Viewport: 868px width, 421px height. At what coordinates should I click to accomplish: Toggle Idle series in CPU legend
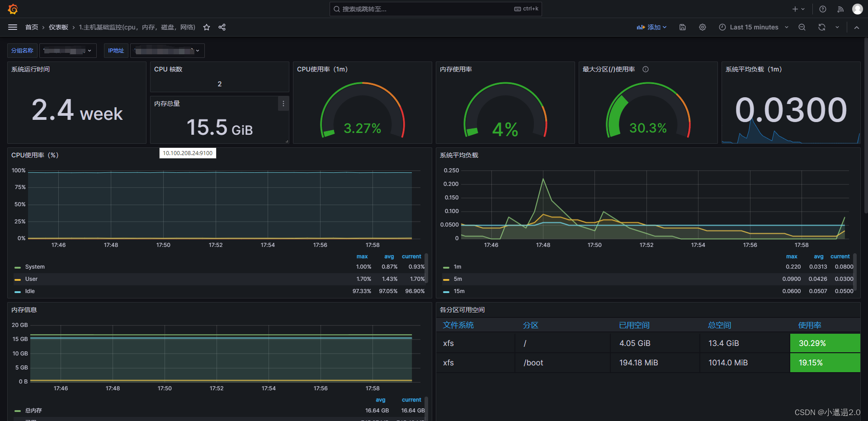pos(30,291)
